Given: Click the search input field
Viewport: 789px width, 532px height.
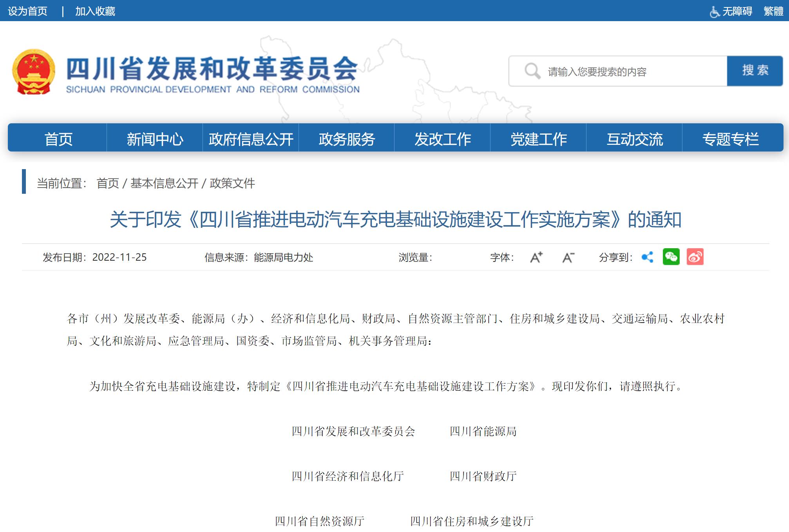Looking at the screenshot, I should coord(618,71).
